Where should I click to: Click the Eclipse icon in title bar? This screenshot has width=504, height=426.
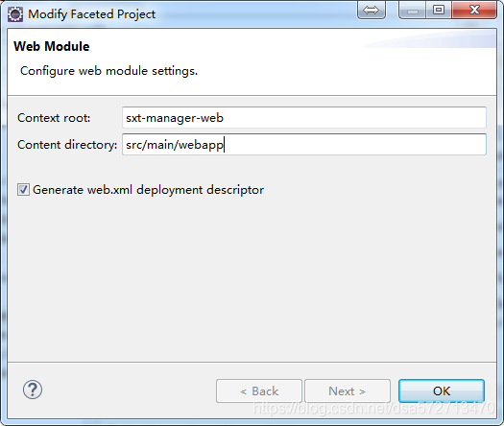(x=15, y=14)
